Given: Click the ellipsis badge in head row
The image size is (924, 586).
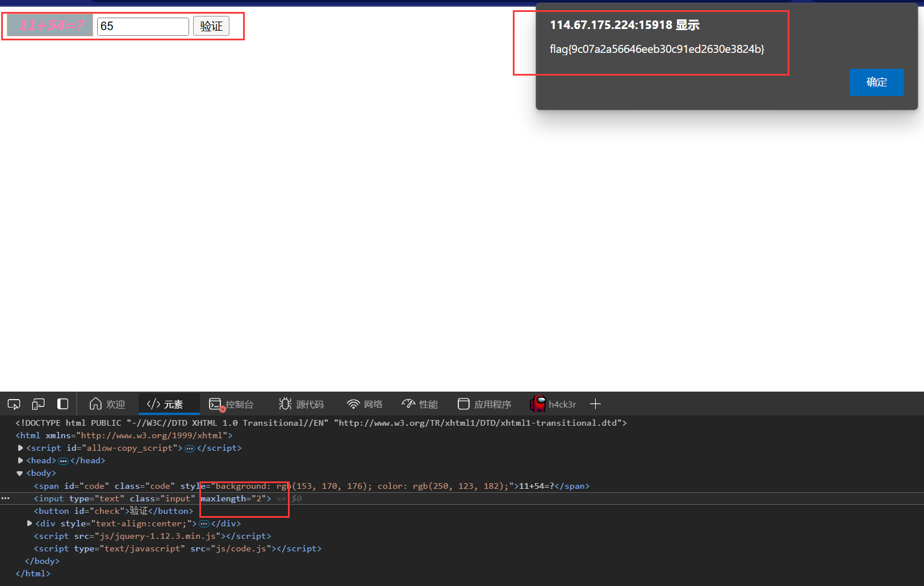Looking at the screenshot, I should [63, 461].
